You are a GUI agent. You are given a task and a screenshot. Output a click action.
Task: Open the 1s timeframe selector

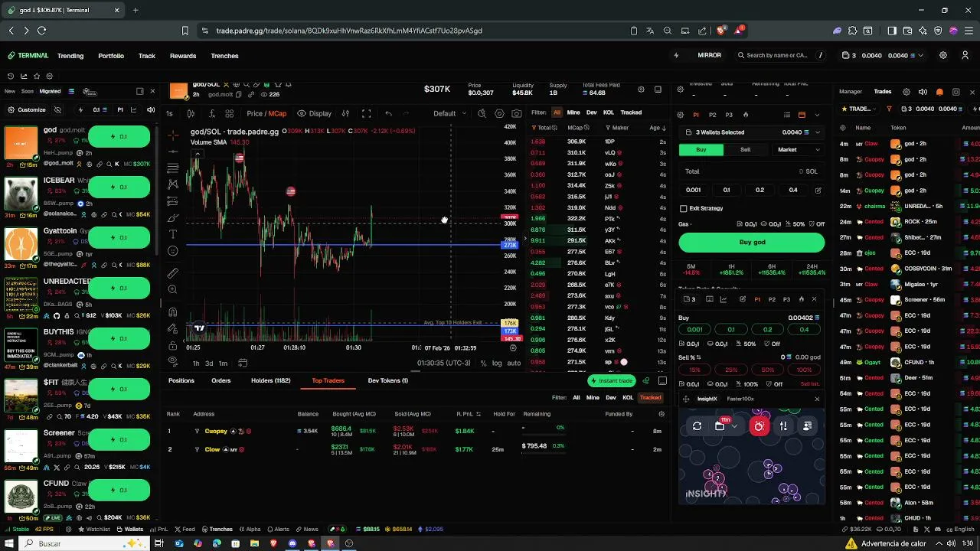point(169,113)
